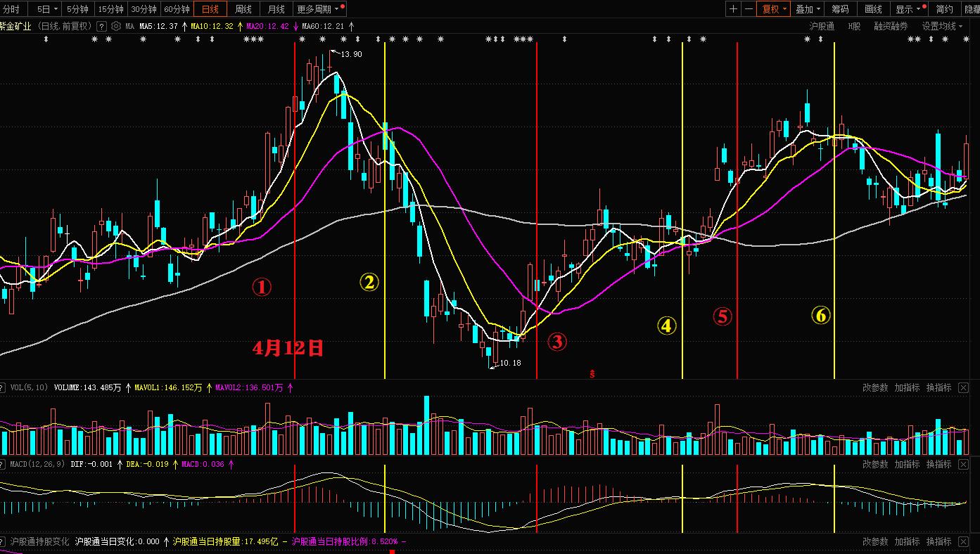Click the question mark help icon beside 紫金矿业

pos(101,26)
